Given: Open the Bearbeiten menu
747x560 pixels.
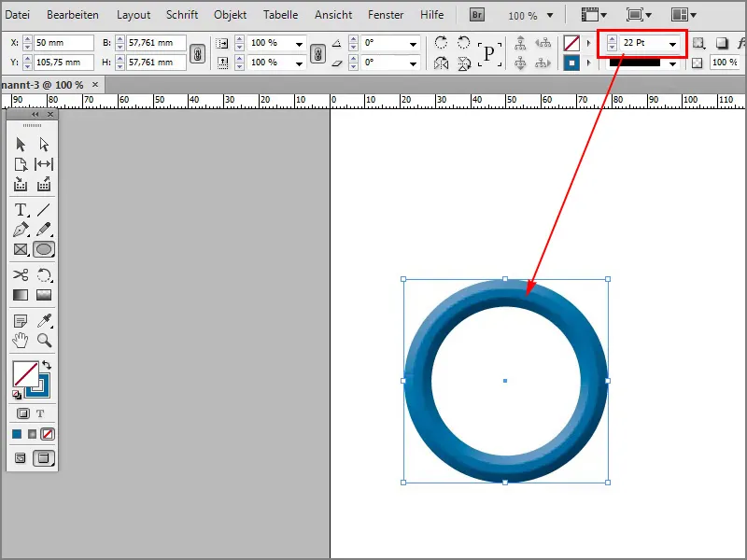Looking at the screenshot, I should [73, 15].
